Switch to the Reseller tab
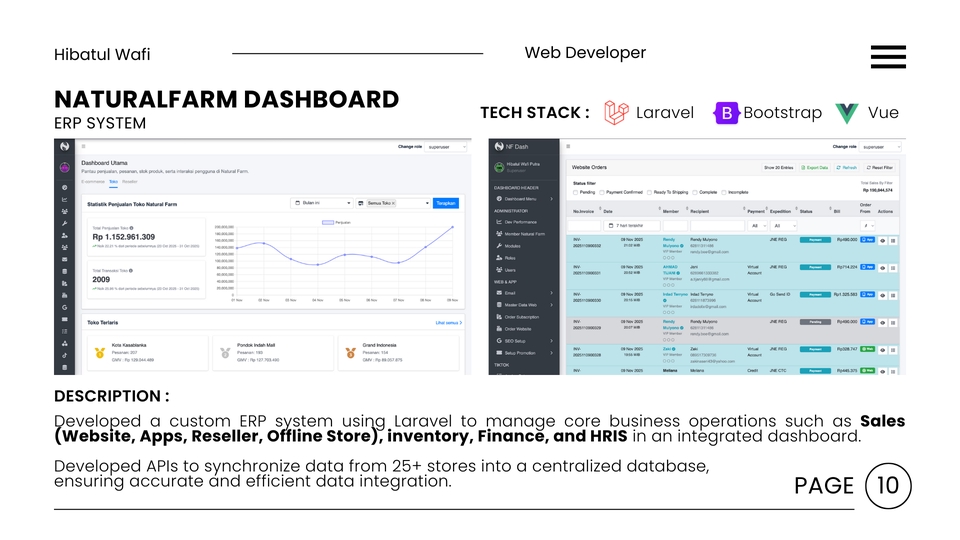The image size is (960, 540). pos(129,182)
